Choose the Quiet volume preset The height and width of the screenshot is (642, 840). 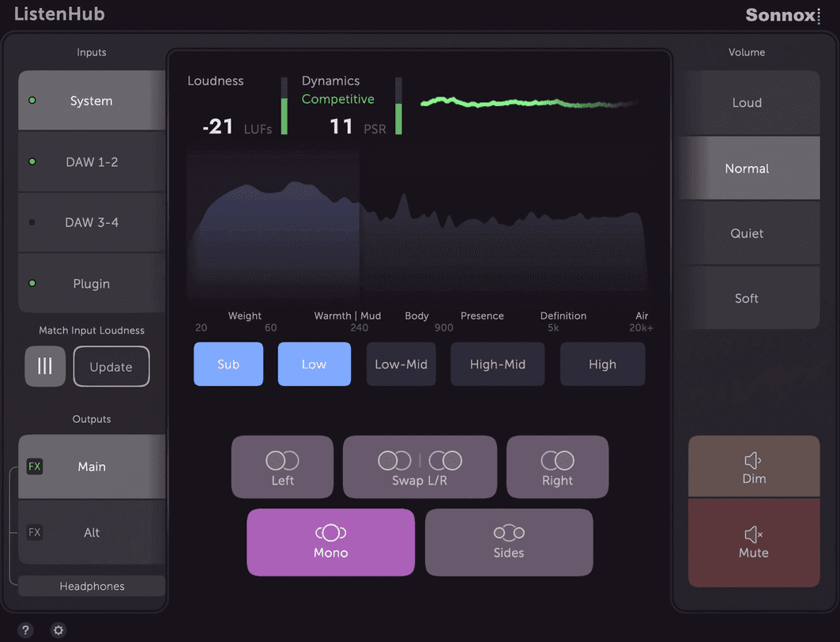click(747, 234)
